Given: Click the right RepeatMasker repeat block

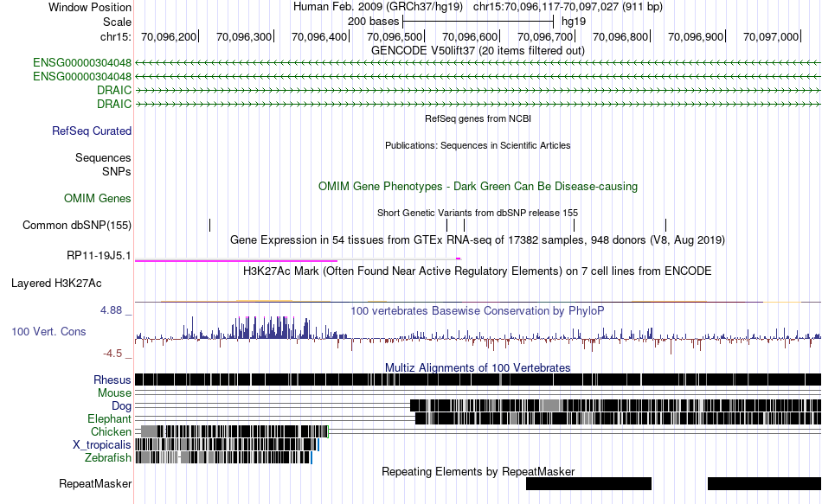Looking at the screenshot, I should (764, 483).
